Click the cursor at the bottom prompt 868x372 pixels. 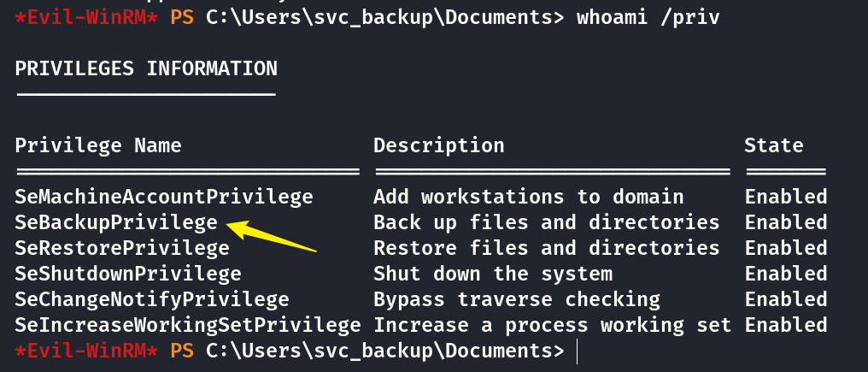pos(577,352)
